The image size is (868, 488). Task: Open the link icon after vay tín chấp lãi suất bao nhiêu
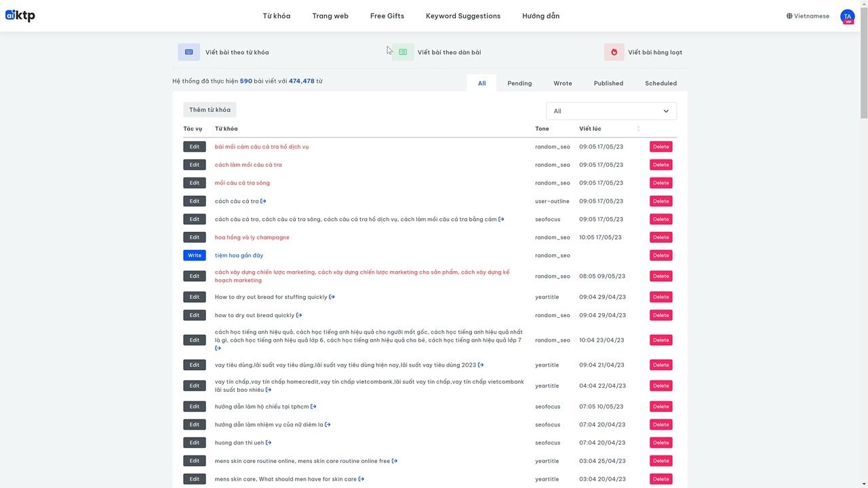click(269, 390)
